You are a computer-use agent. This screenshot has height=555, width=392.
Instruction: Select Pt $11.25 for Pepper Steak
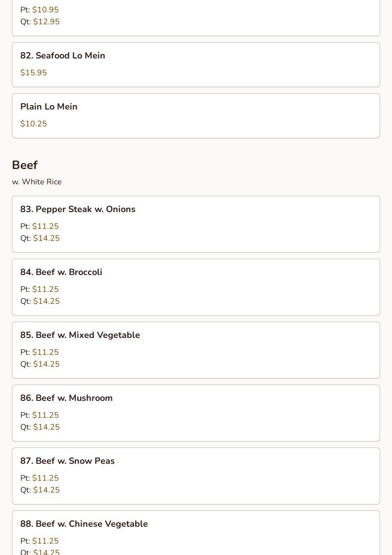(x=40, y=226)
